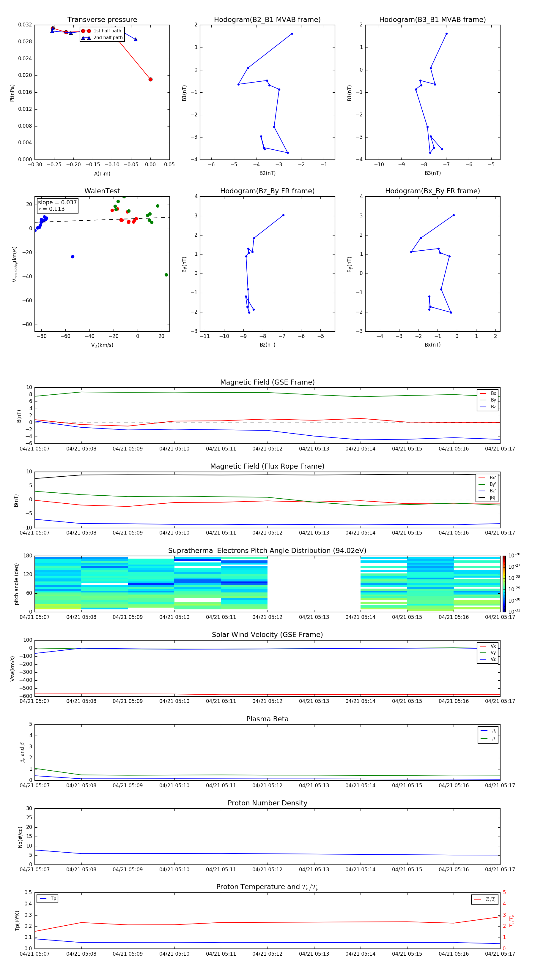Click the "V_A(km/s)" x-axis label
This screenshot has height=980, width=535.
click(x=102, y=345)
